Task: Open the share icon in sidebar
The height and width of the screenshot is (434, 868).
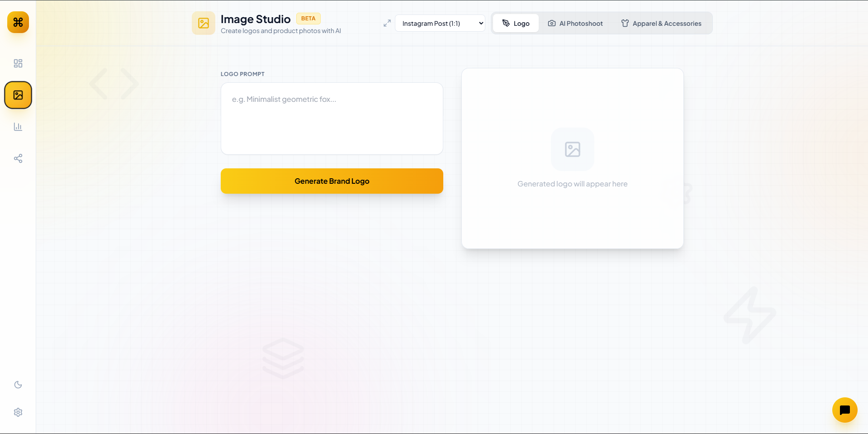Action: coord(18,158)
